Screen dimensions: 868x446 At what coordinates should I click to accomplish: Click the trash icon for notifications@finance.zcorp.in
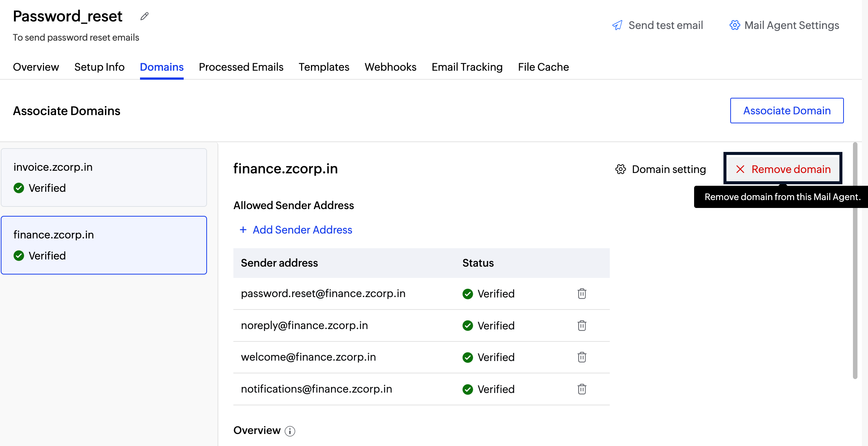582,389
